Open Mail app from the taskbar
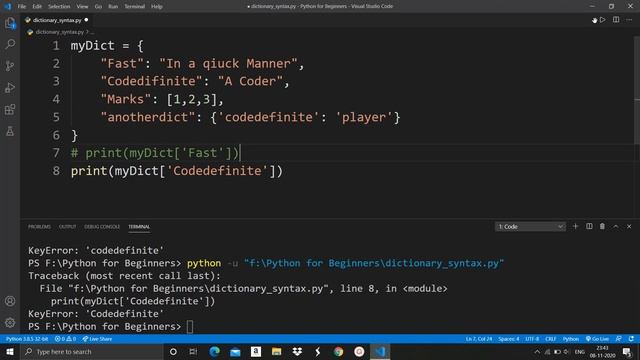640x360 pixels. tap(235, 351)
